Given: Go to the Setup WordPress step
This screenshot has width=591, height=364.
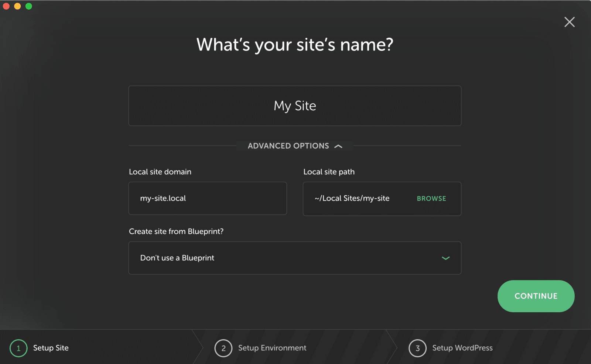Looking at the screenshot, I should pyautogui.click(x=462, y=348).
